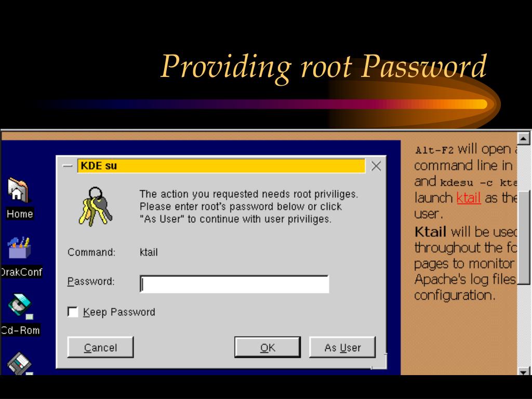532x399 pixels.
Task: Click the Keep Password label
Action: 119,312
